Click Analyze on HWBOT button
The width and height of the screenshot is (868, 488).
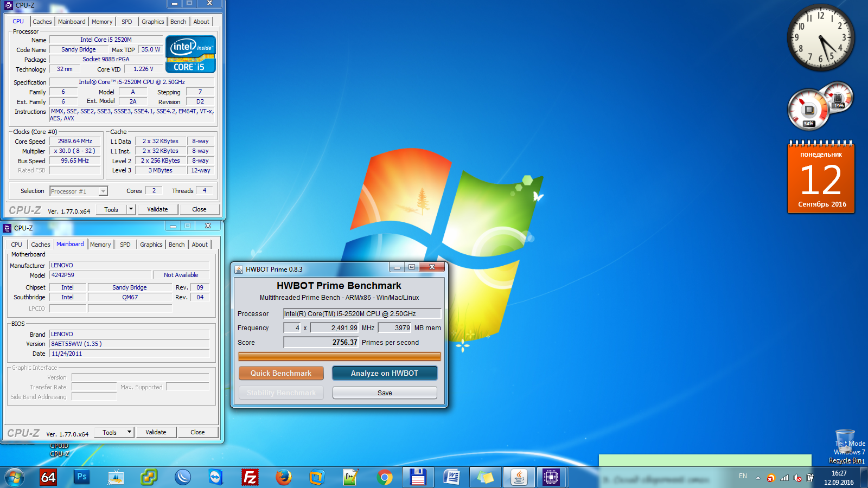[x=385, y=373]
